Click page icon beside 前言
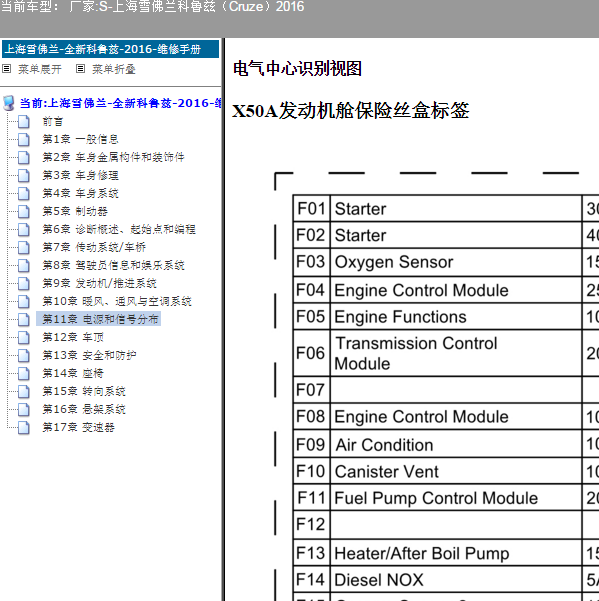 pos(24,122)
